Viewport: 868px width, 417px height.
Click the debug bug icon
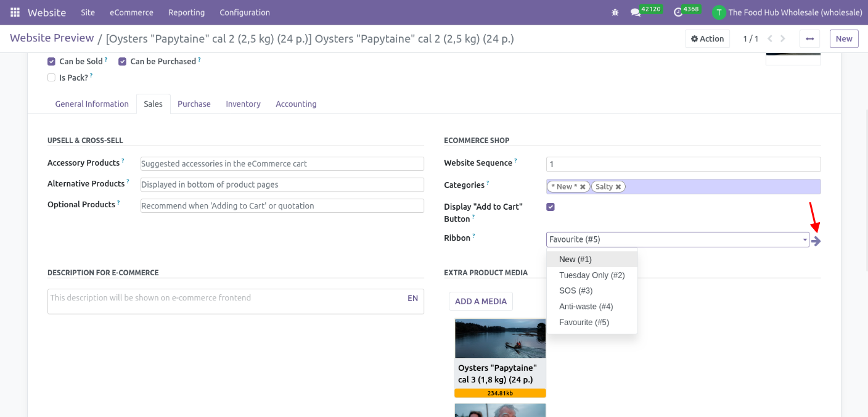pos(615,12)
